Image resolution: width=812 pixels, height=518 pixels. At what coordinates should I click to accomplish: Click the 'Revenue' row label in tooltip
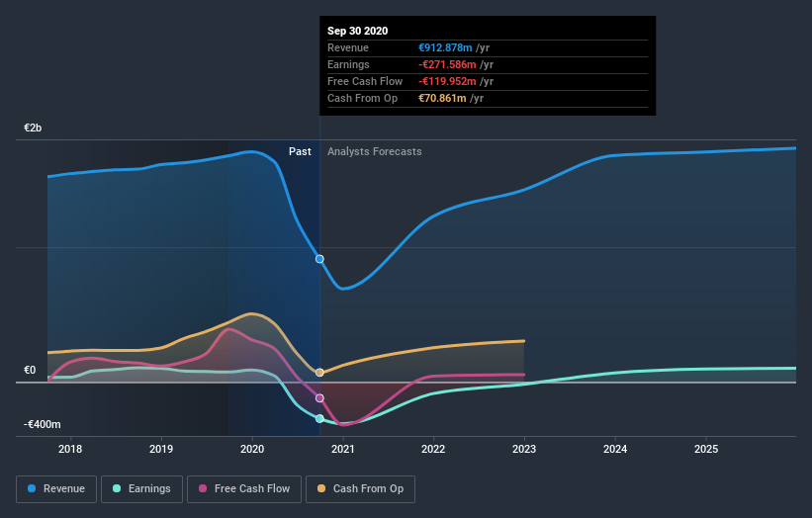tap(348, 47)
